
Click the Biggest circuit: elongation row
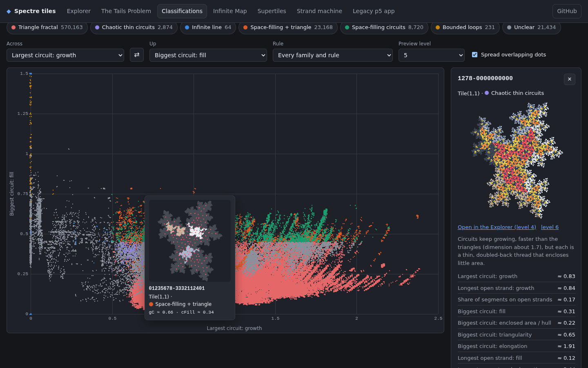tap(517, 346)
